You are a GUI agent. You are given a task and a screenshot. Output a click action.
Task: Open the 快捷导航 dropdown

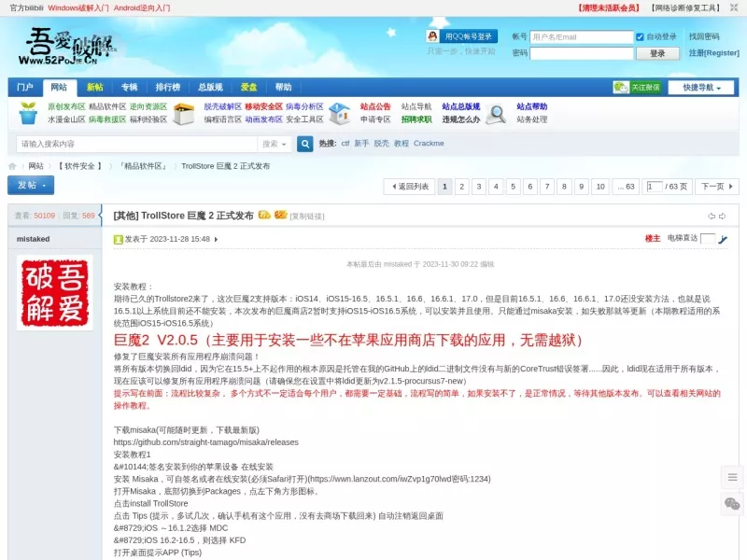pyautogui.click(x=701, y=88)
